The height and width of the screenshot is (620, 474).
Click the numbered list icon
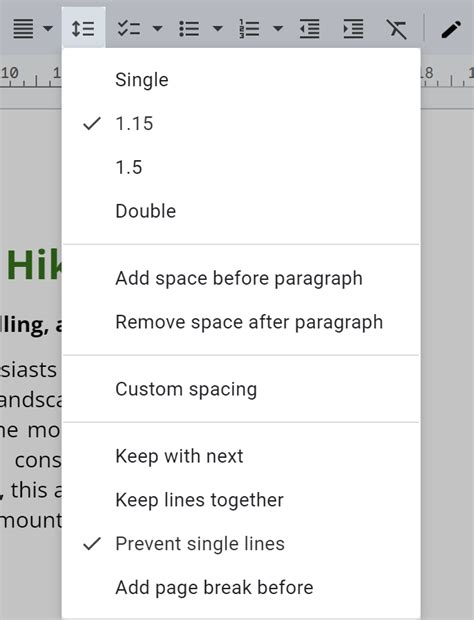249,28
